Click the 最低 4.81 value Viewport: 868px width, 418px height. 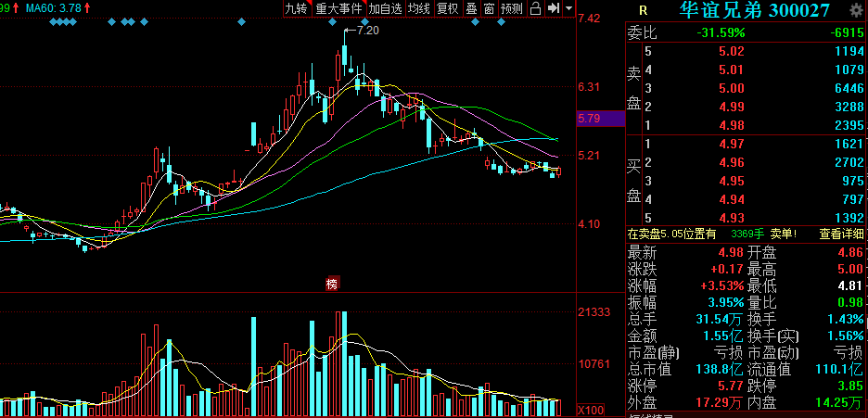pos(850,286)
